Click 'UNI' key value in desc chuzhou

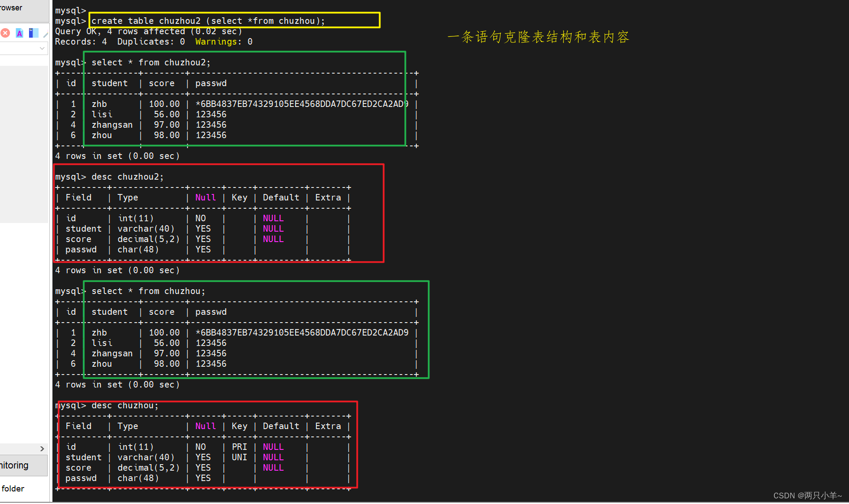coord(239,457)
